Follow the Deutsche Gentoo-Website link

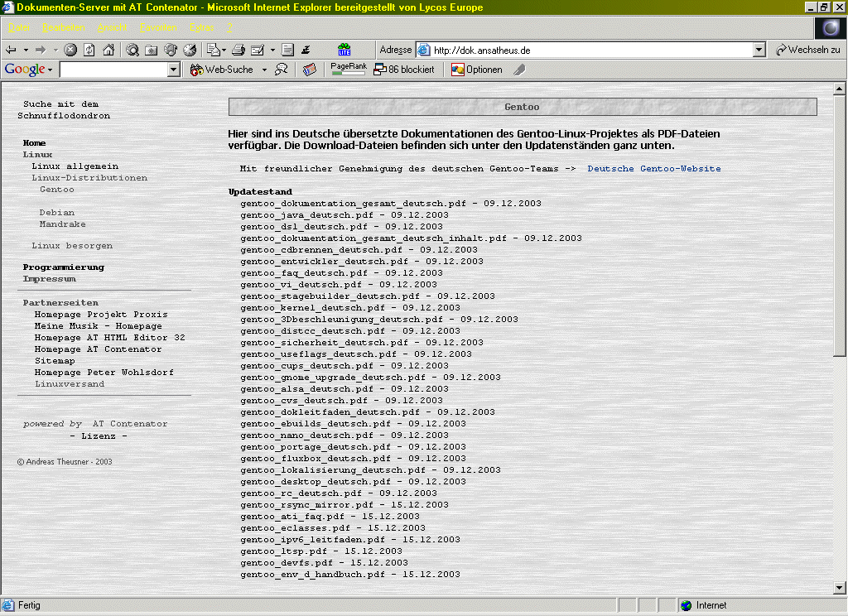pyautogui.click(x=654, y=169)
